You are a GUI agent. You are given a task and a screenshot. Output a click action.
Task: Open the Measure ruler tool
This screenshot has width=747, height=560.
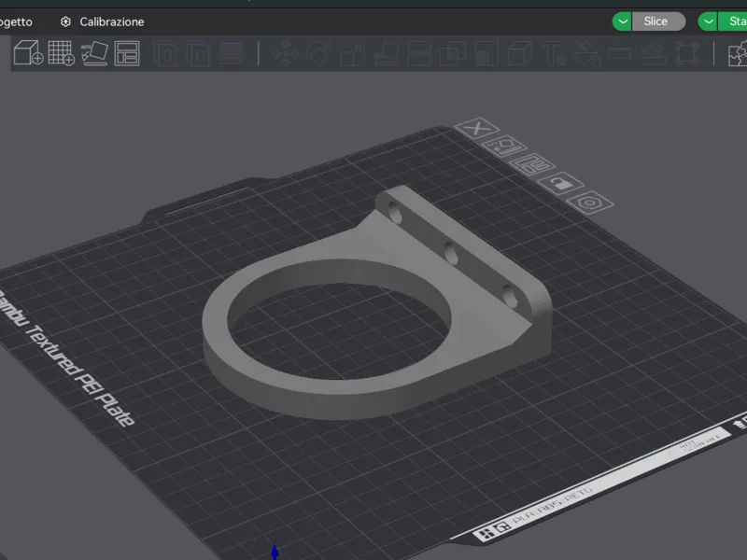tap(619, 53)
